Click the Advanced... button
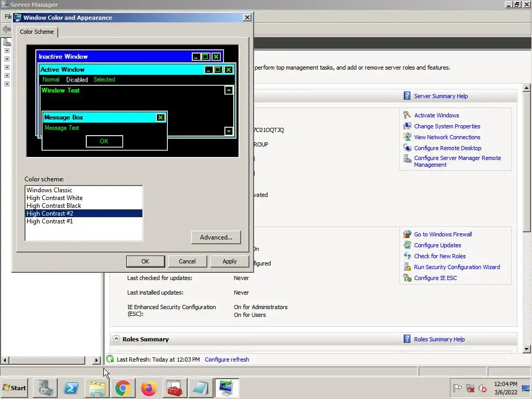 click(x=216, y=237)
